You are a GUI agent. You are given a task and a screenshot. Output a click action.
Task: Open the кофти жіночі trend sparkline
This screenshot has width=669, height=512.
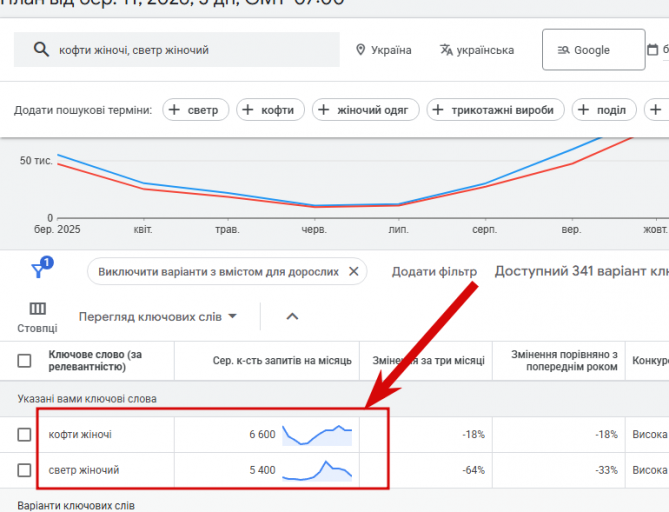pyautogui.click(x=317, y=435)
